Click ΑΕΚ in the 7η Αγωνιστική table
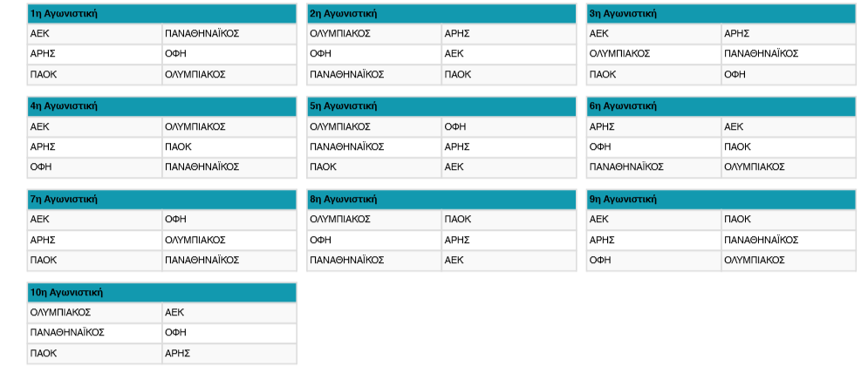The height and width of the screenshot is (373, 868). 39,220
